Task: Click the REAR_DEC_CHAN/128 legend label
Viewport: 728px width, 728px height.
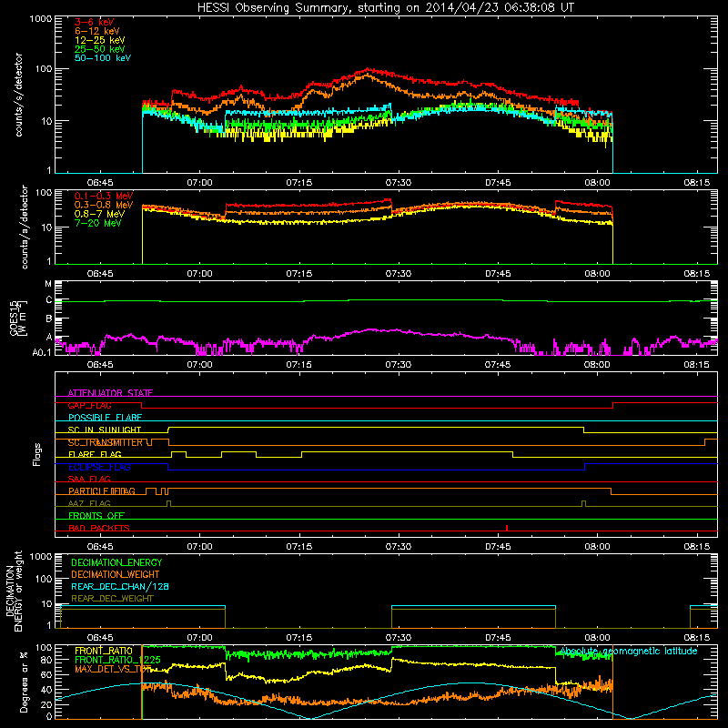Action: click(120, 586)
